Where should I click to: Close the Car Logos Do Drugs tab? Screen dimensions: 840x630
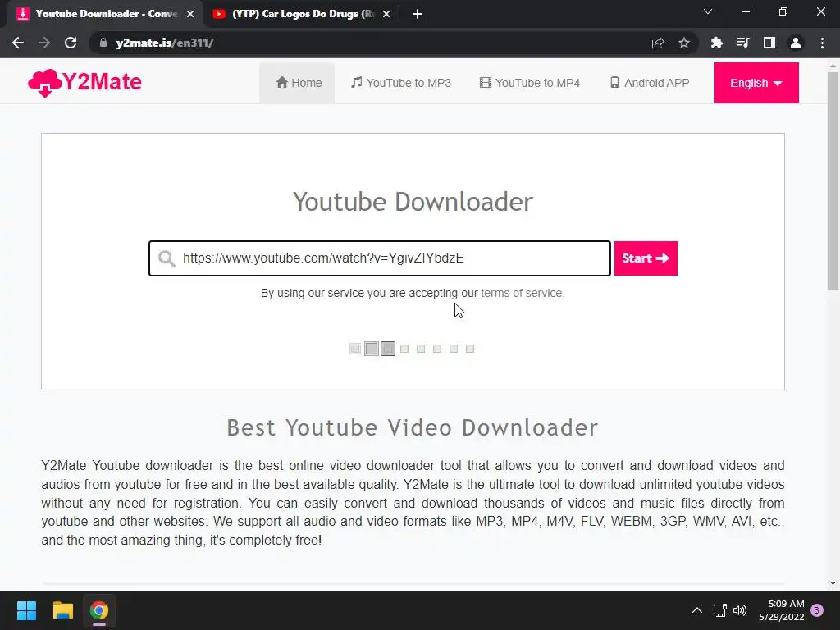[x=386, y=14]
